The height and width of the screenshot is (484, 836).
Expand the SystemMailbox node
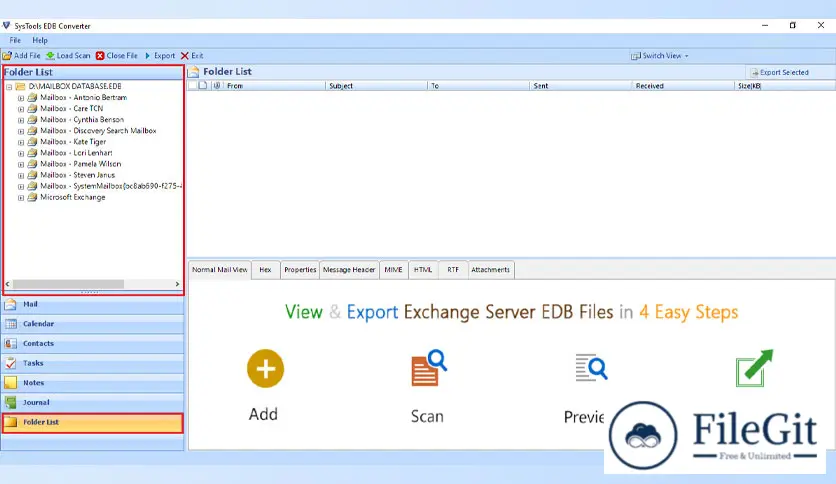click(21, 187)
